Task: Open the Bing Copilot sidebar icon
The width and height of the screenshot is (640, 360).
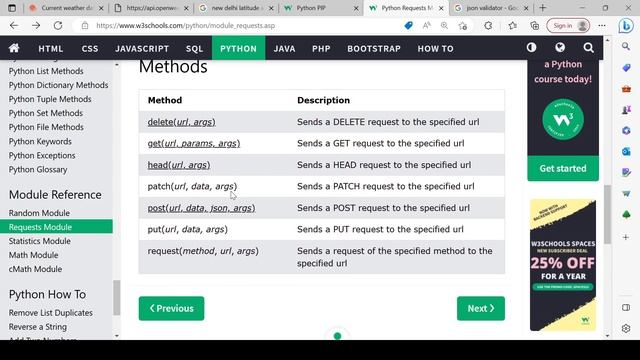Action: click(626, 26)
